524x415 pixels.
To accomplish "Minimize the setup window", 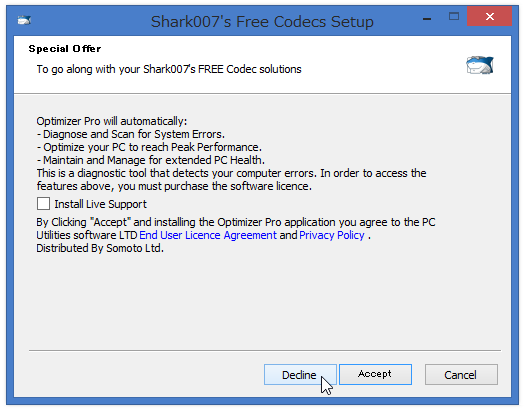I will [427, 17].
